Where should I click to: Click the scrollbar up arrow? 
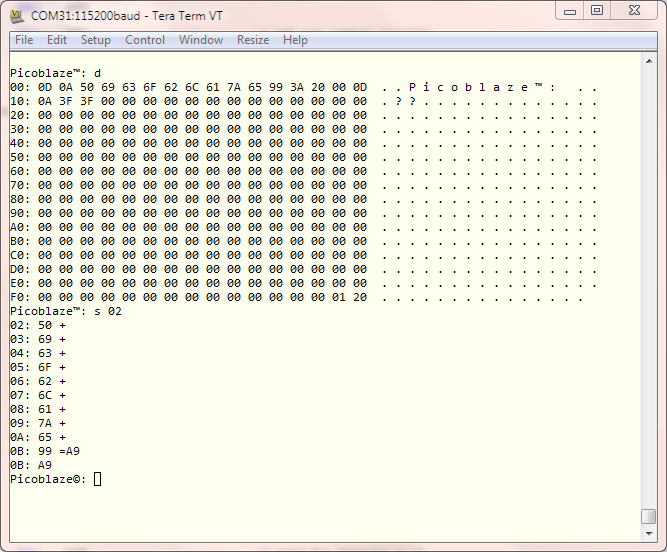tap(649, 61)
